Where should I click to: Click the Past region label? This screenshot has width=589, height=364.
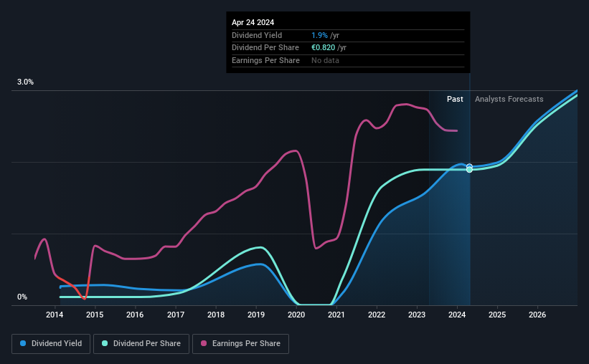coord(455,99)
